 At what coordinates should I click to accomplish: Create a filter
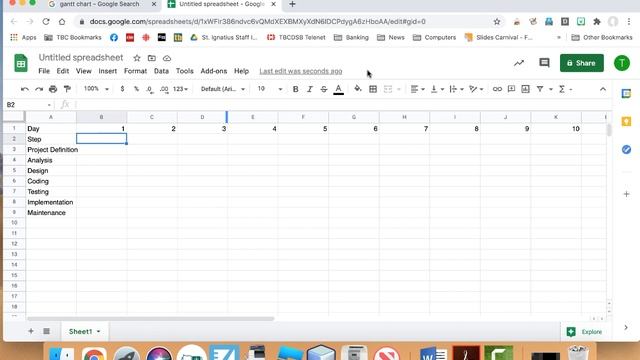pyautogui.click(x=540, y=89)
